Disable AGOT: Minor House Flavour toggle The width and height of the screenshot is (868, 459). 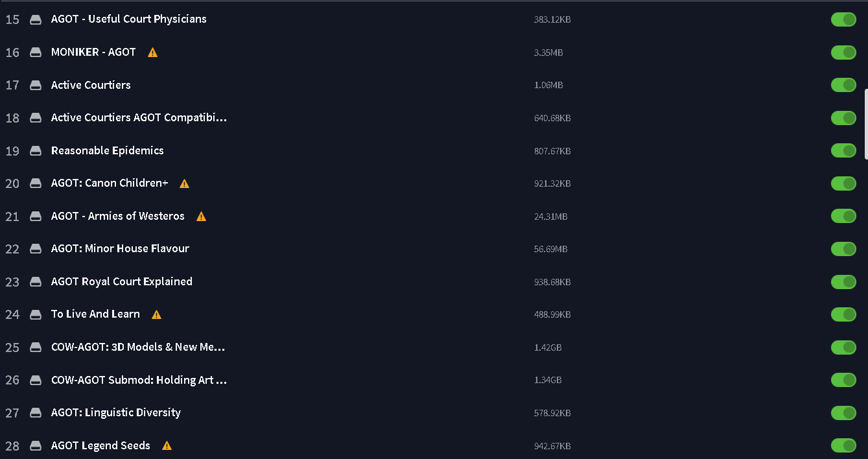pos(843,249)
